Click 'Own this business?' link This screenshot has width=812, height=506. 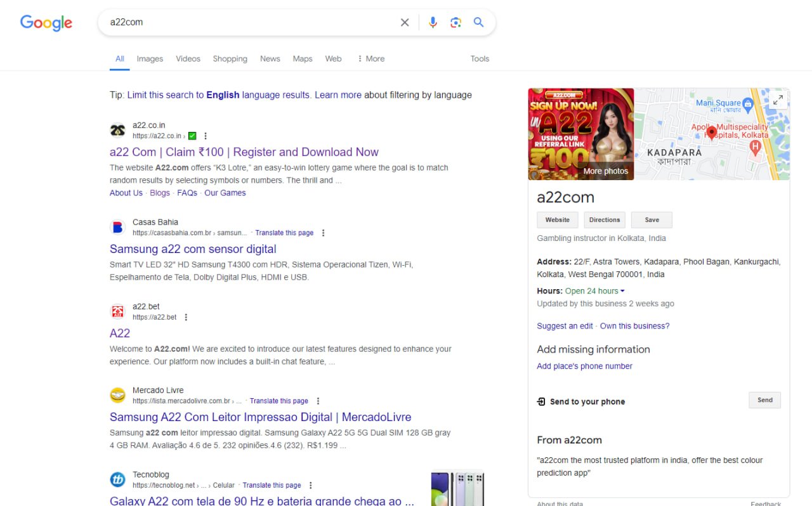tap(634, 326)
